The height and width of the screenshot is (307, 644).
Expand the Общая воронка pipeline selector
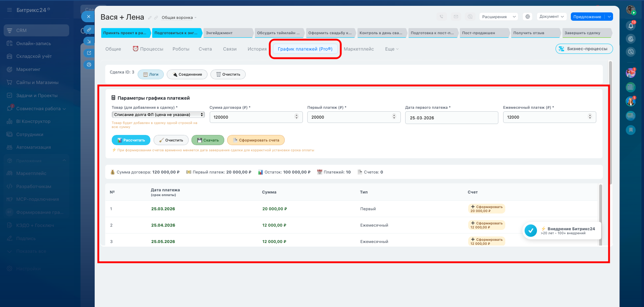pos(179,18)
